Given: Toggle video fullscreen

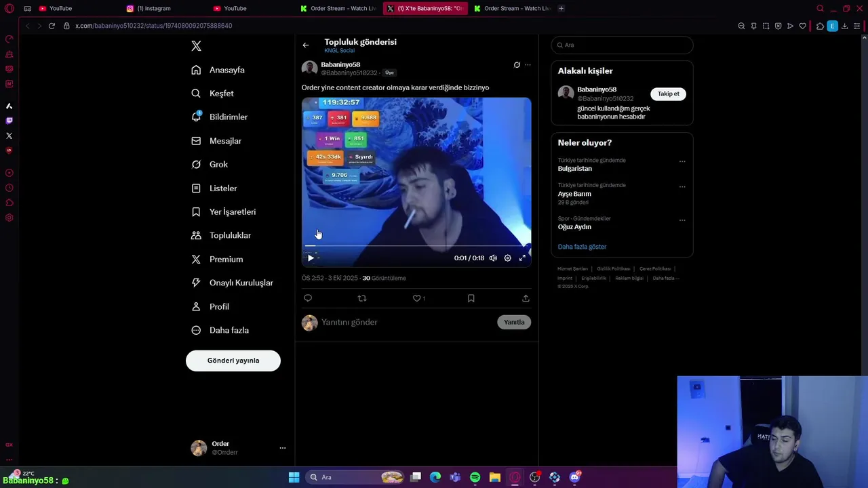Looking at the screenshot, I should 522,258.
